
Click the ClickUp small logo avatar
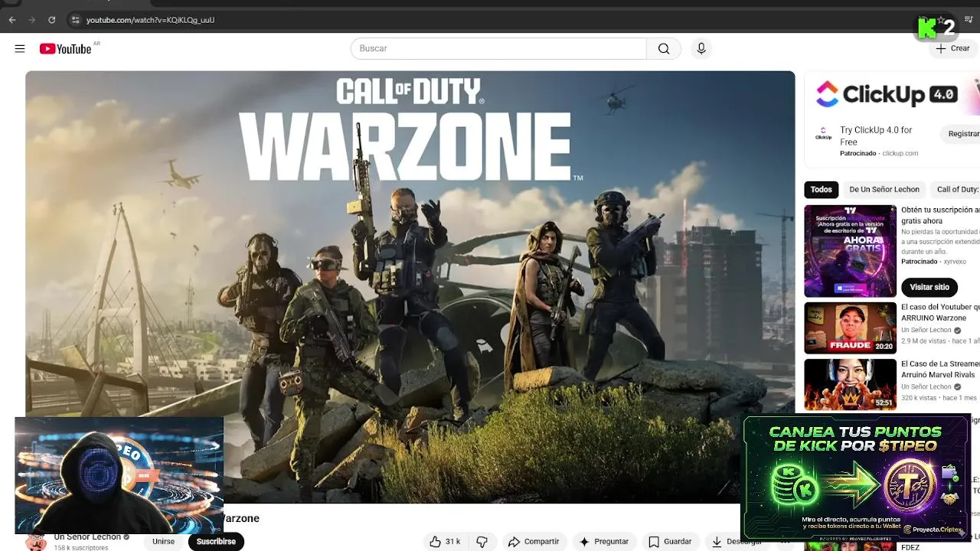[x=823, y=135]
